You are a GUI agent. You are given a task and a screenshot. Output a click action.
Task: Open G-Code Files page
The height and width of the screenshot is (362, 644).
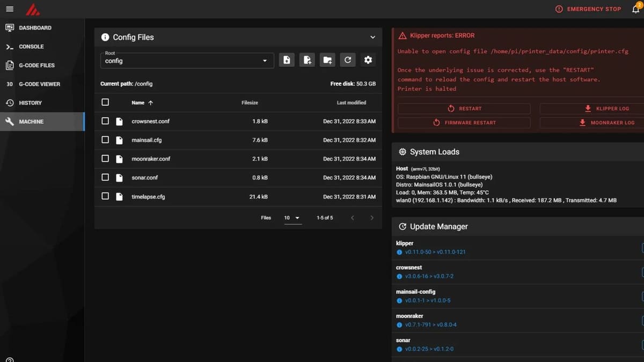point(42,65)
